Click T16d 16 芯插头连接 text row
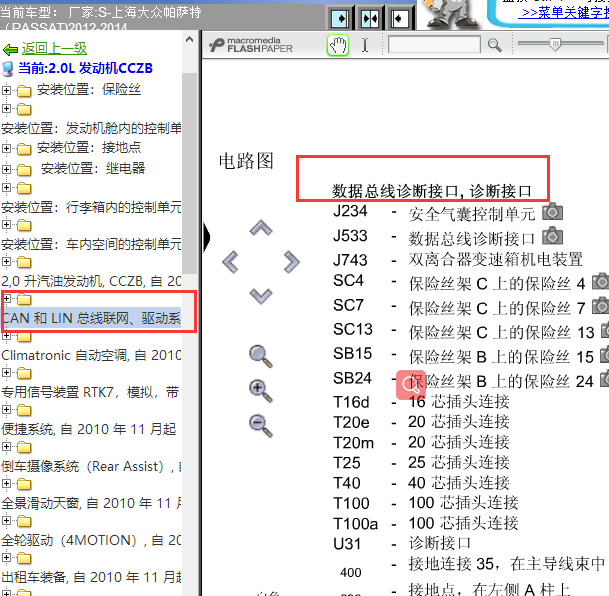Image resolution: width=609 pixels, height=596 pixels. (x=421, y=402)
